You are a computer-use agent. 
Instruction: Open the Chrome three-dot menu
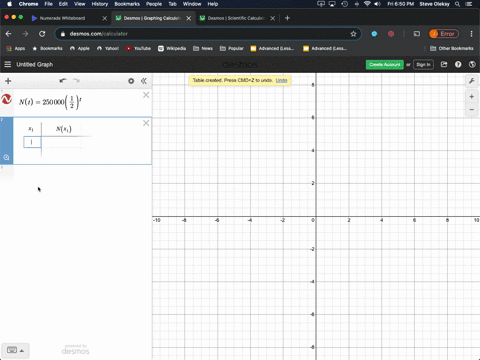coord(471,34)
